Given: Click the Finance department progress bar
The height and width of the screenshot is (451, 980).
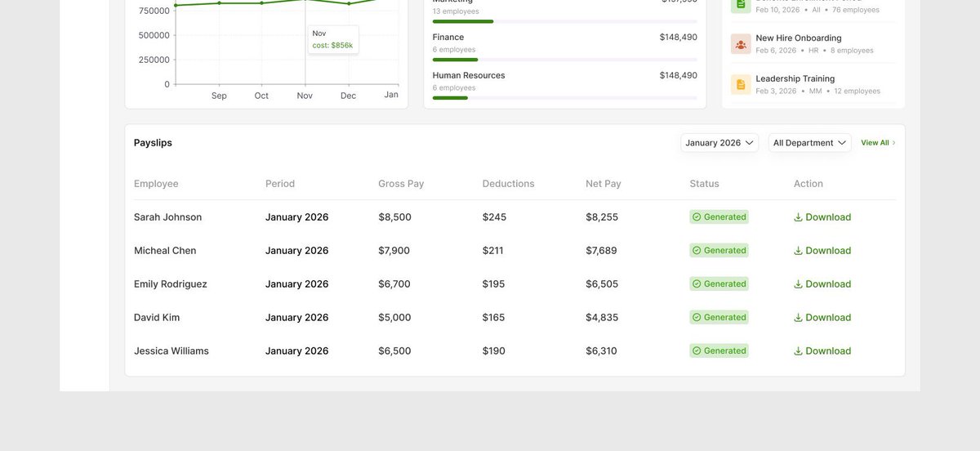Looking at the screenshot, I should point(565,60).
